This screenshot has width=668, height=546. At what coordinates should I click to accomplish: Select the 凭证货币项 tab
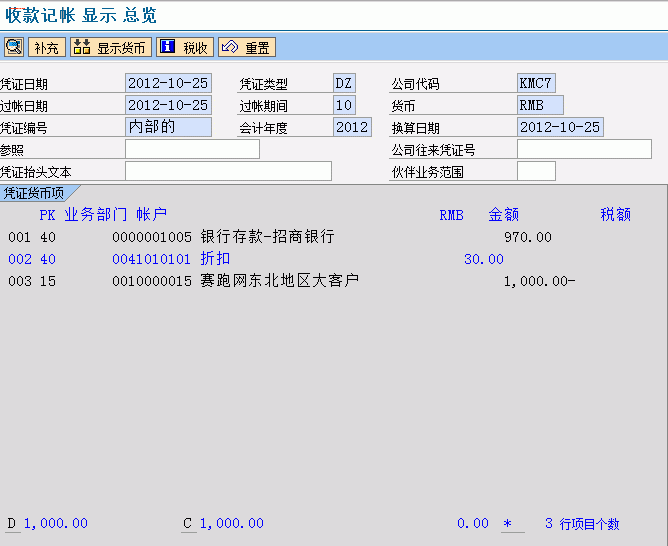click(x=34, y=193)
